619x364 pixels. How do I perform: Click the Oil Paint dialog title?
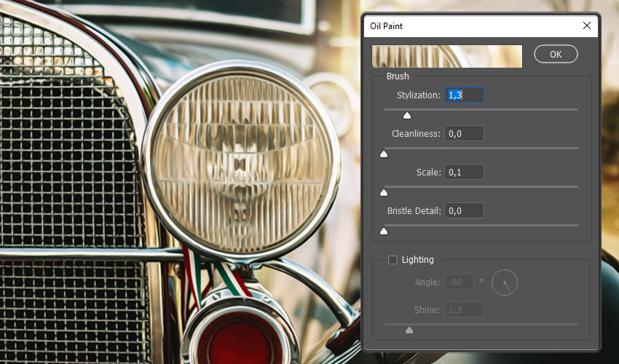tap(387, 26)
